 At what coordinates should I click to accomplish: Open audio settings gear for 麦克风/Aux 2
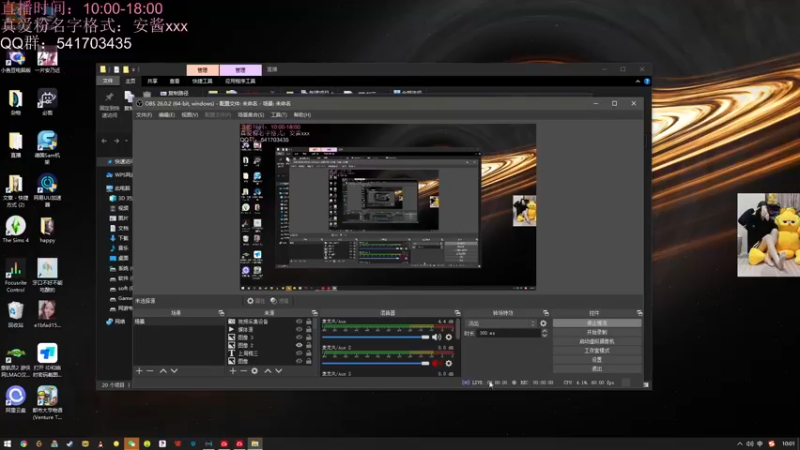click(x=448, y=363)
